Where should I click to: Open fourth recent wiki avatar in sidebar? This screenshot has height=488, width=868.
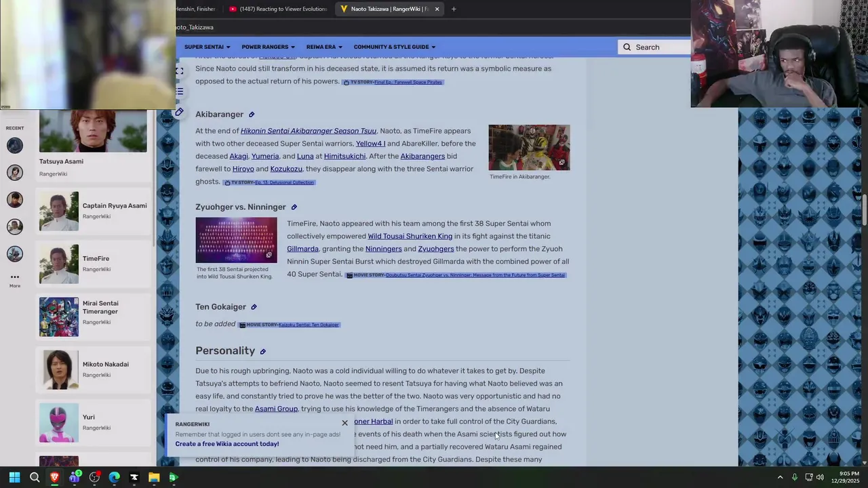click(x=15, y=226)
